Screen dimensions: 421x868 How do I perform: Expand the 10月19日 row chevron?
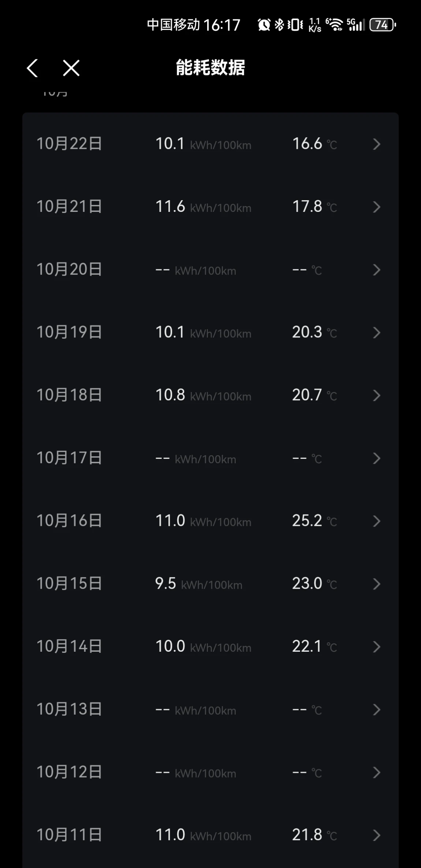376,333
